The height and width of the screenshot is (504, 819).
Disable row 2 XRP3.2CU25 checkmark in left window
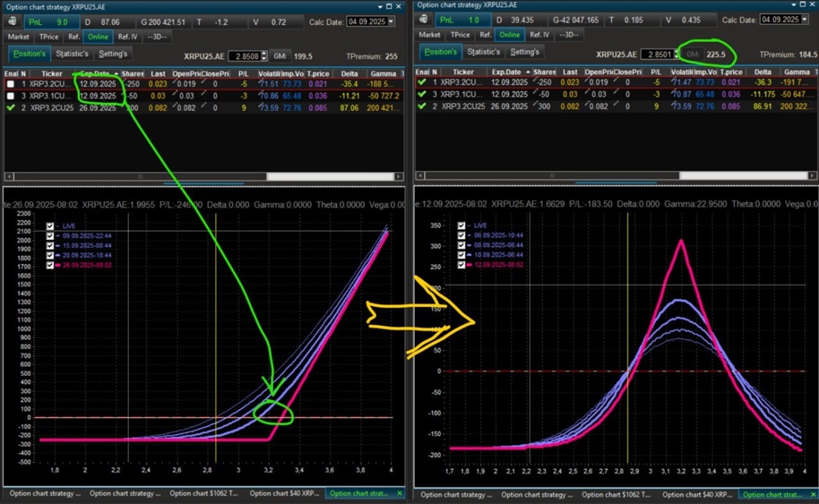pos(11,108)
